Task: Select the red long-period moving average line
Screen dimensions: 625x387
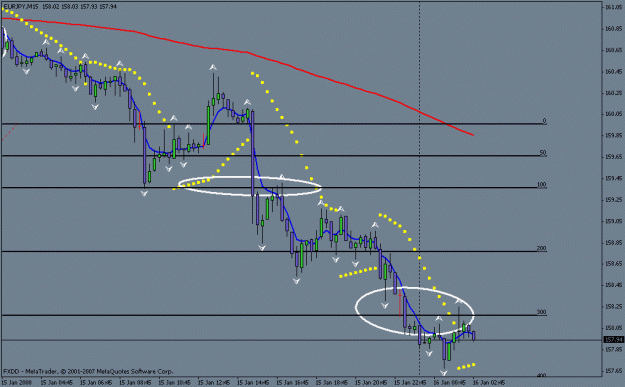Action: click(247, 52)
